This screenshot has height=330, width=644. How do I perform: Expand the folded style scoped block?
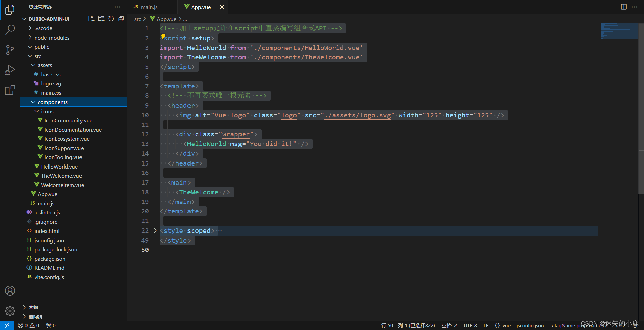[x=155, y=230]
